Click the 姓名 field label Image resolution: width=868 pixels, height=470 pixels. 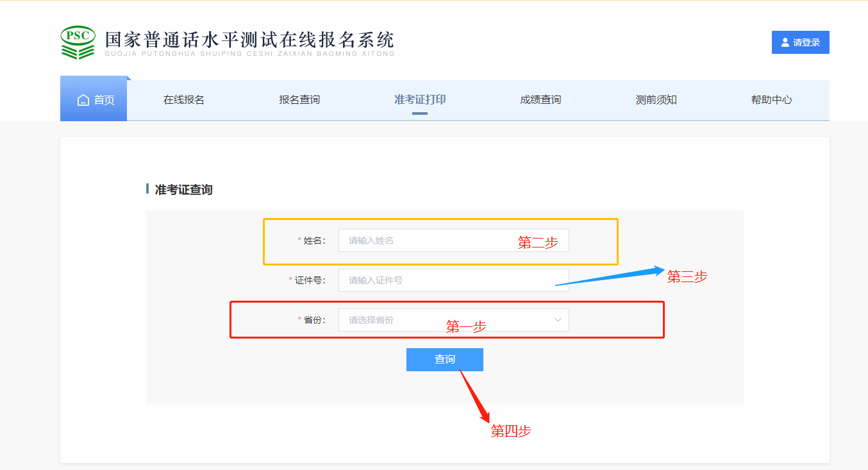click(x=313, y=240)
